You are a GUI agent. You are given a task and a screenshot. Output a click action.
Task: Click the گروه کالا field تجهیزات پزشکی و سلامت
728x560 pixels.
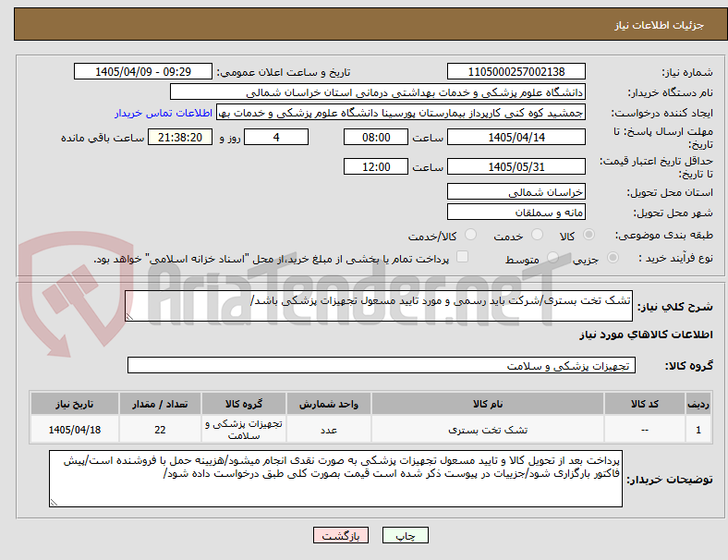click(382, 365)
